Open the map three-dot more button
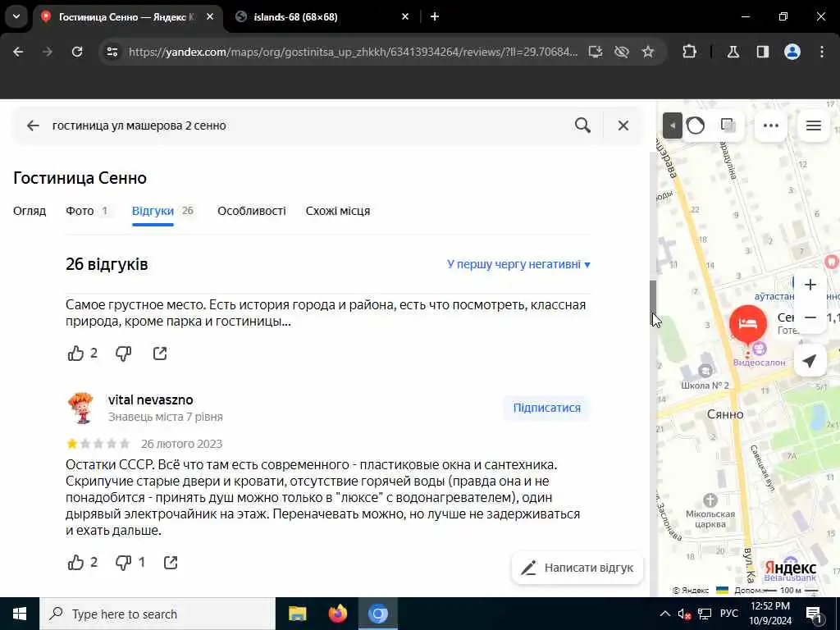The image size is (840, 630). pyautogui.click(x=771, y=126)
